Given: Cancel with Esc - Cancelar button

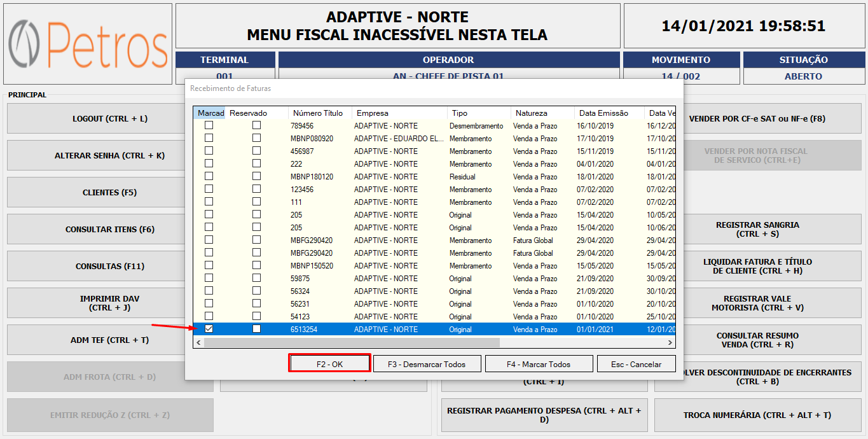Looking at the screenshot, I should (x=637, y=364).
